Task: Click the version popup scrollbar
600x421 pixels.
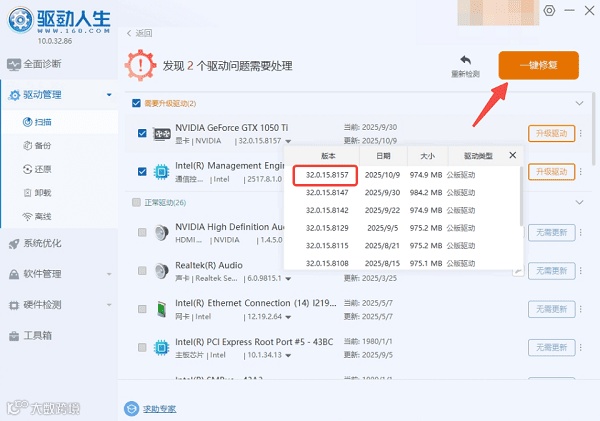Action: tap(521, 196)
